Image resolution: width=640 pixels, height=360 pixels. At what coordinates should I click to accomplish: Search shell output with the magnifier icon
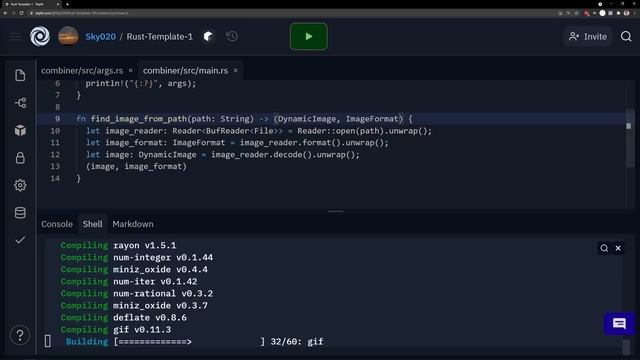click(x=604, y=248)
